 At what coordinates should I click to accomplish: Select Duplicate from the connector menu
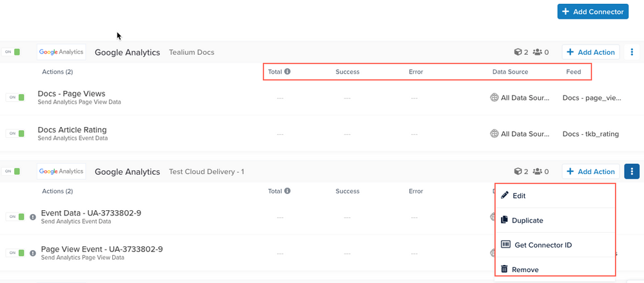[x=527, y=220]
